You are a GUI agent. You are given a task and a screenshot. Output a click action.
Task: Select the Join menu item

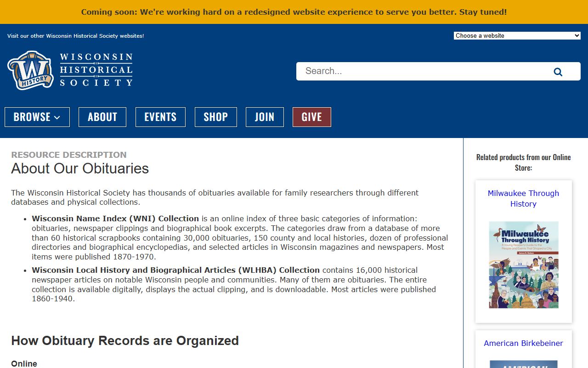click(x=265, y=117)
